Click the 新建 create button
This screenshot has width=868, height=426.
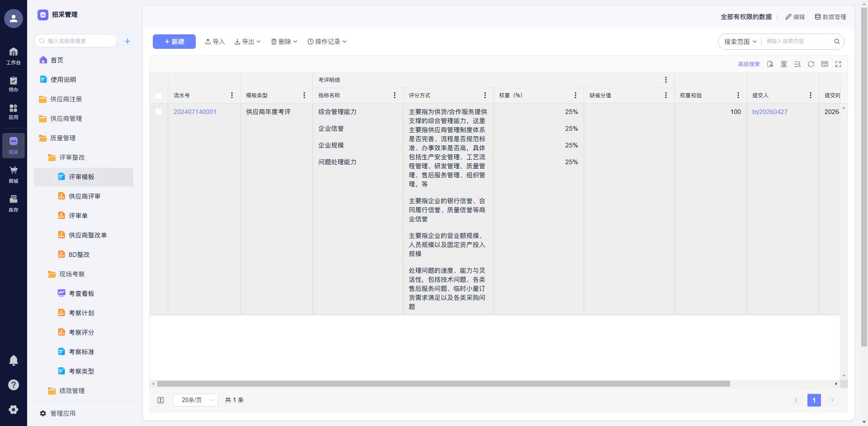(x=174, y=41)
